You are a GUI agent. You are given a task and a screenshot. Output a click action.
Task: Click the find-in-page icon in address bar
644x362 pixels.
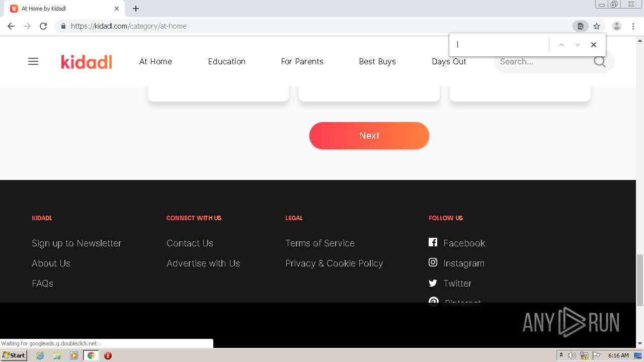(580, 26)
